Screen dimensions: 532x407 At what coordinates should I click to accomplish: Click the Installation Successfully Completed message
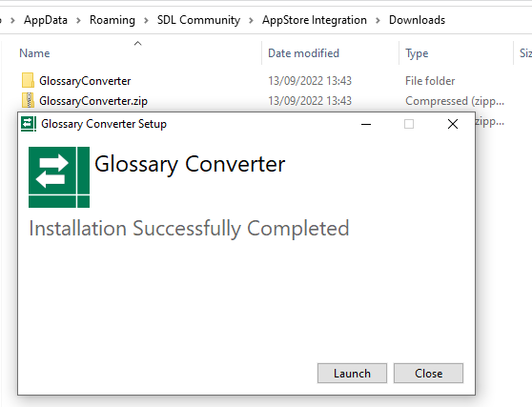[x=189, y=228]
